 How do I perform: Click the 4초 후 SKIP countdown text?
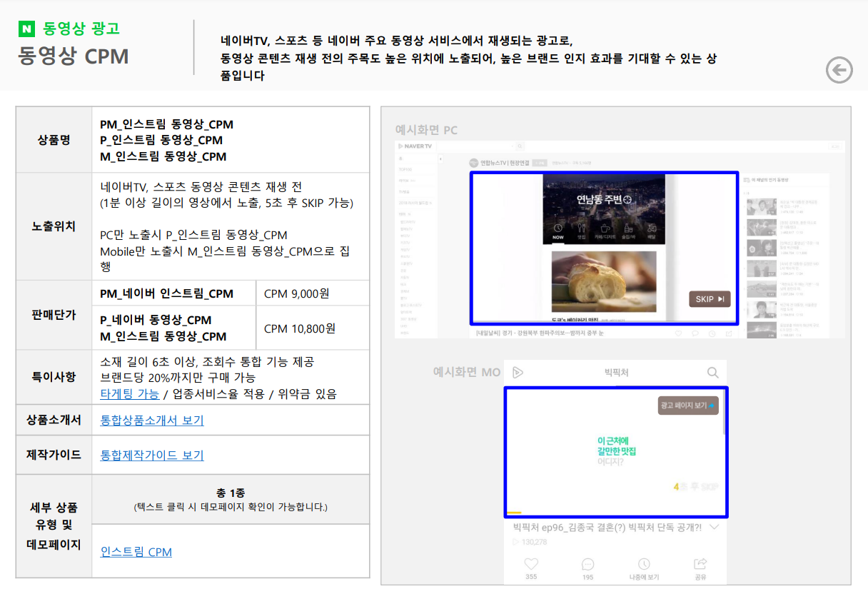click(696, 487)
